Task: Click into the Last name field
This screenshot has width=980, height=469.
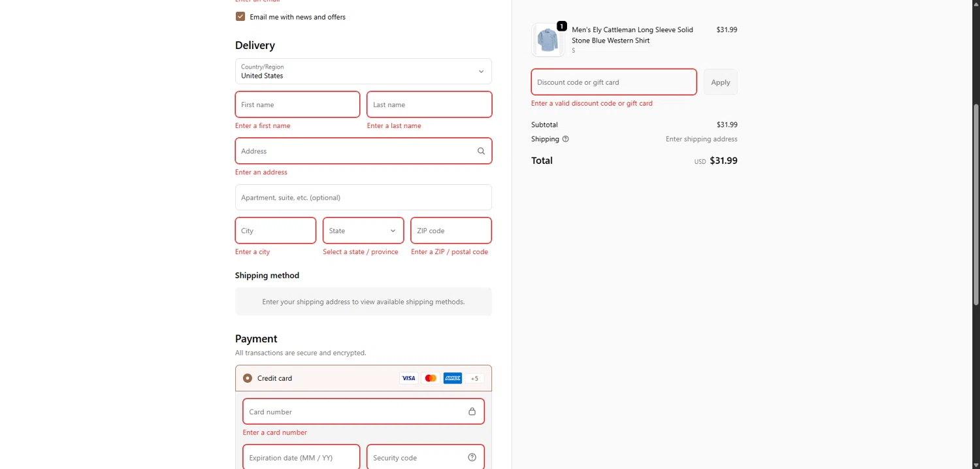Action: click(x=429, y=105)
